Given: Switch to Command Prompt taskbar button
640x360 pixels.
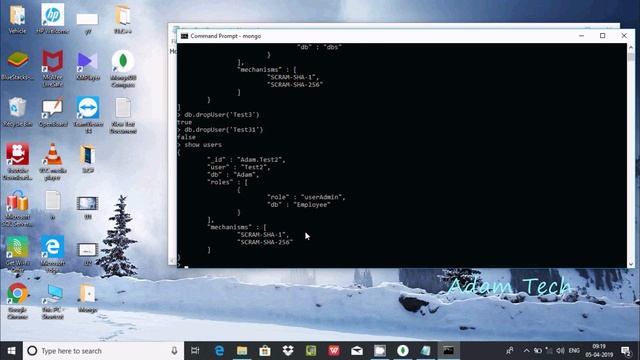Looking at the screenshot, I should click(449, 351).
